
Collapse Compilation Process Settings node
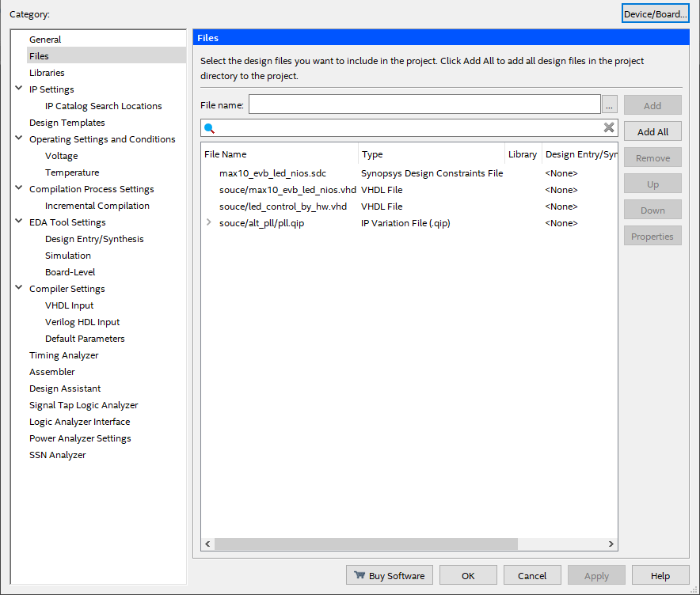(x=19, y=188)
